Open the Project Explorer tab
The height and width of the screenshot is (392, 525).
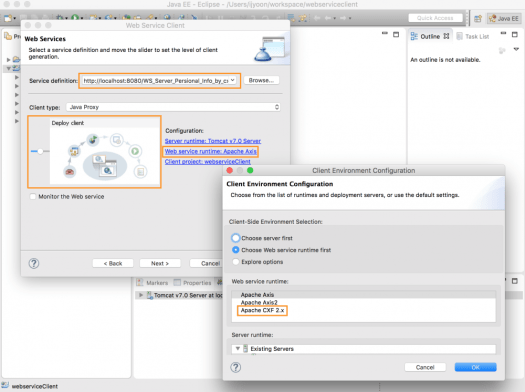click(12, 36)
